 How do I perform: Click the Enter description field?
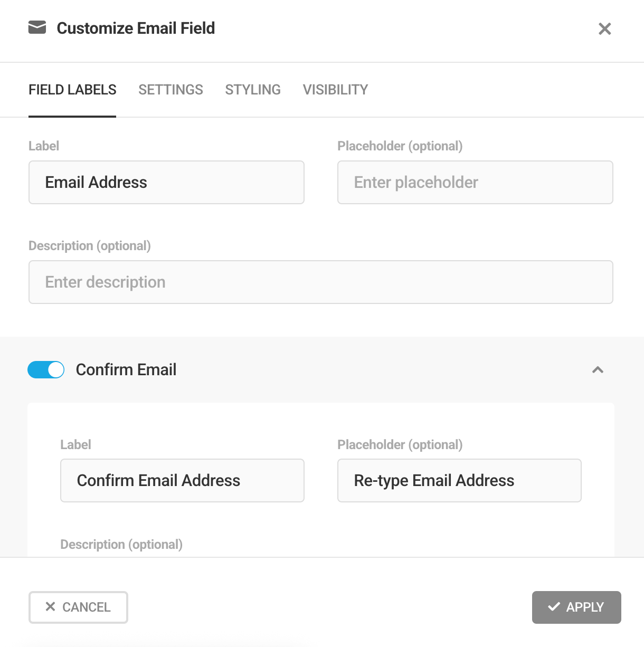[x=320, y=282]
